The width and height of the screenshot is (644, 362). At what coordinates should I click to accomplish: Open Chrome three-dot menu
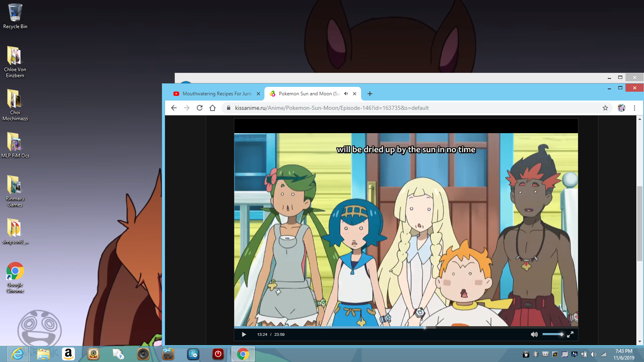point(634,108)
